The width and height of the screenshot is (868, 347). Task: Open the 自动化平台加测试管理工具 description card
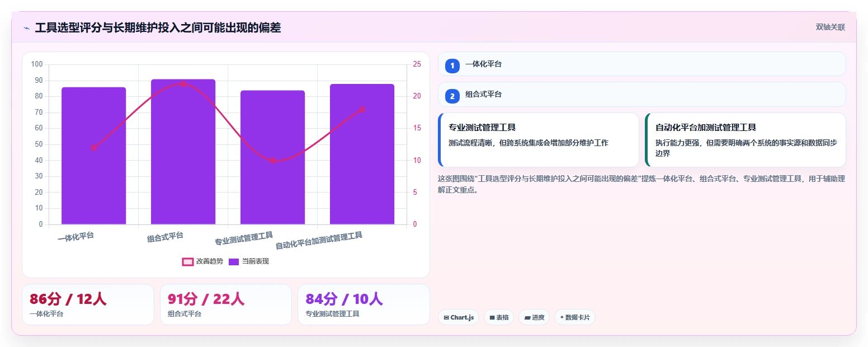pyautogui.click(x=745, y=140)
